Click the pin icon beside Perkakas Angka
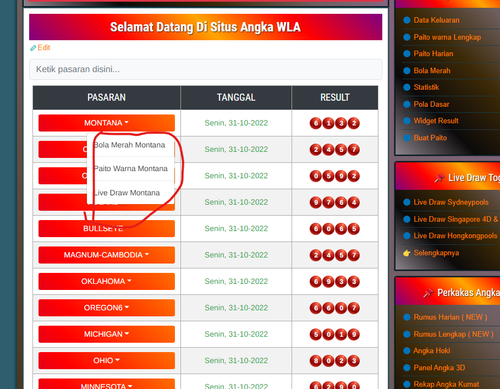Screen dimensions: 500x389 coord(428,293)
